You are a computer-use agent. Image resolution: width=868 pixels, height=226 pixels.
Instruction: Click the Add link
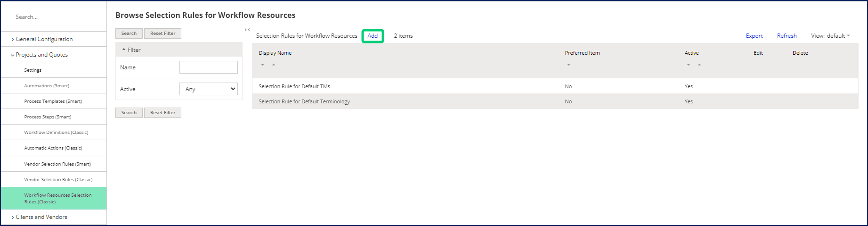coord(373,36)
